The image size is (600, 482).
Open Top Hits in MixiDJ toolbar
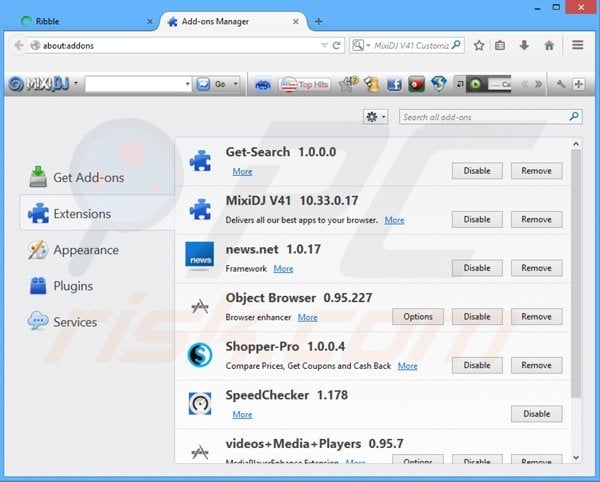point(305,84)
